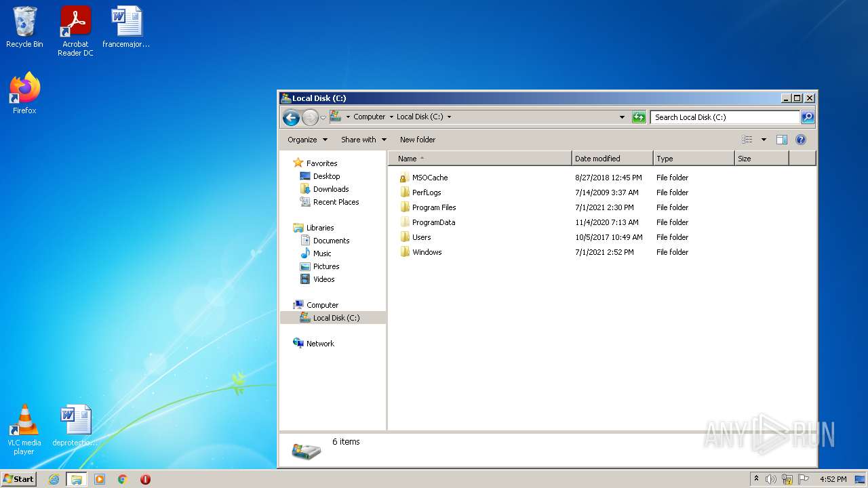This screenshot has width=868, height=488.
Task: Open the Organize menu
Action: (307, 140)
